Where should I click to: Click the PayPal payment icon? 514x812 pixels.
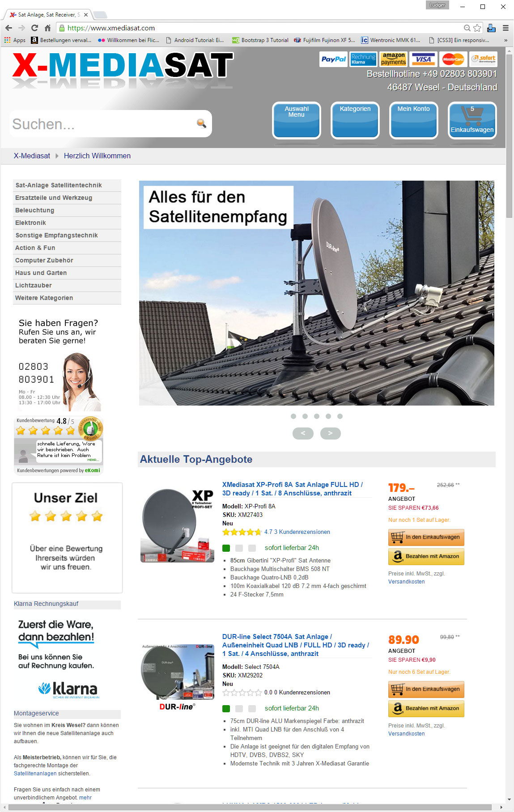[x=334, y=59]
